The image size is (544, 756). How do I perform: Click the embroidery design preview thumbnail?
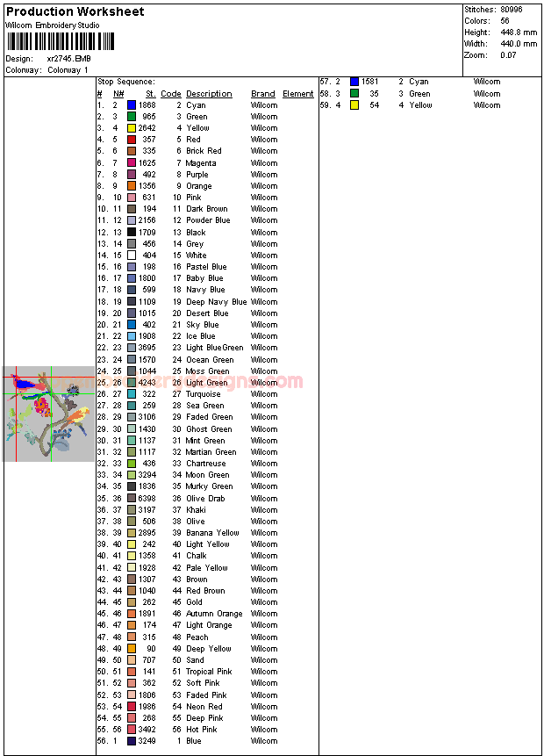click(48, 414)
